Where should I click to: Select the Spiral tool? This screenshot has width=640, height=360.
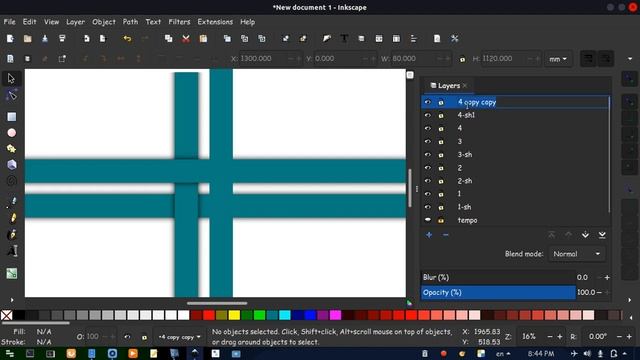(x=11, y=181)
